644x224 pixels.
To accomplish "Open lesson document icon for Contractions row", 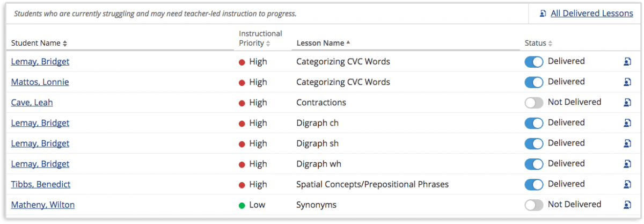I will 627,103.
